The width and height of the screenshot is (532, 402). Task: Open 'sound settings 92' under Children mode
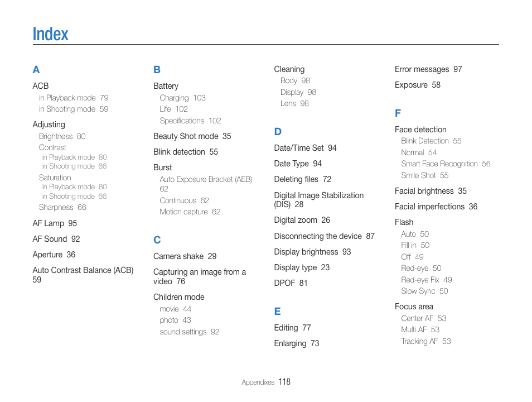(189, 332)
